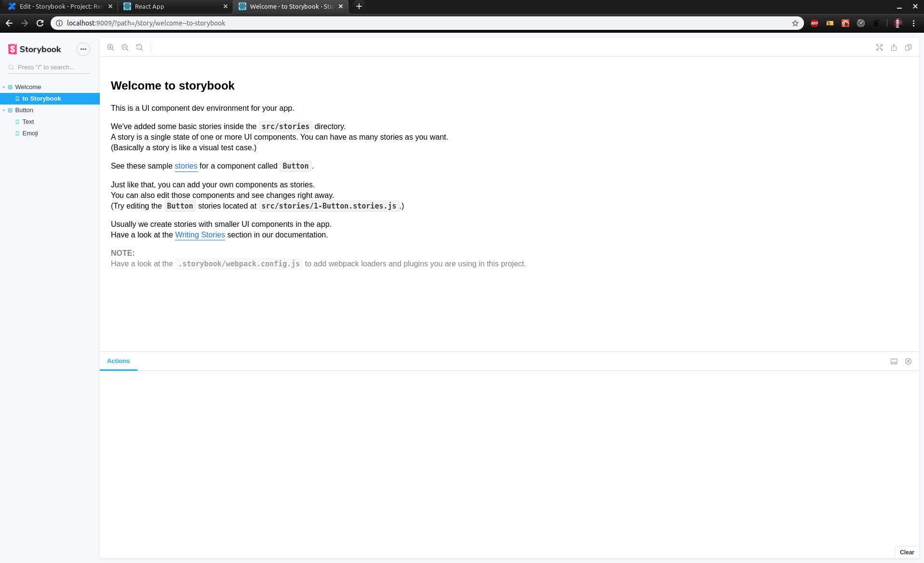Click the .storybook/webpack.config.js code text

239,264
